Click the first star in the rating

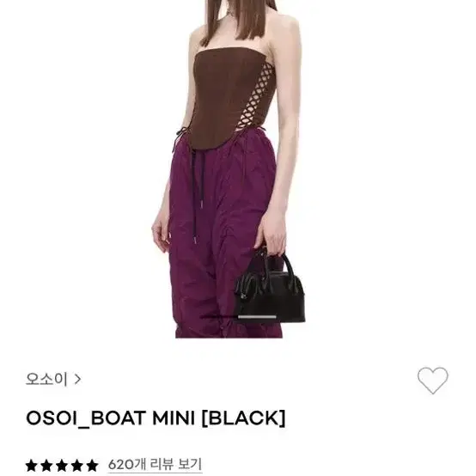pyautogui.click(x=32, y=466)
